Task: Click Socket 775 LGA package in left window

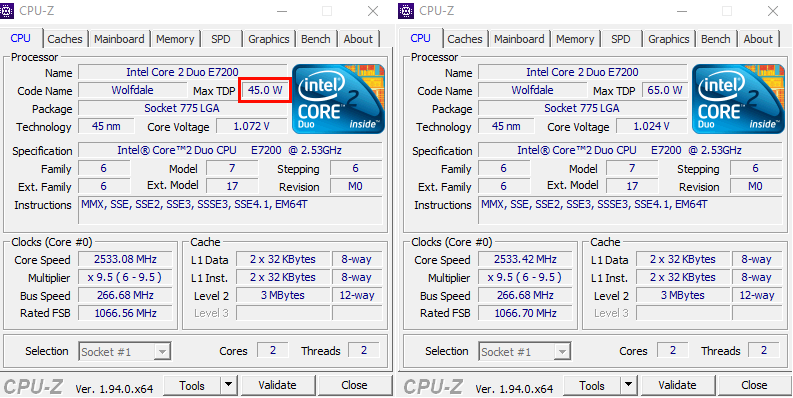Action: coord(183,108)
